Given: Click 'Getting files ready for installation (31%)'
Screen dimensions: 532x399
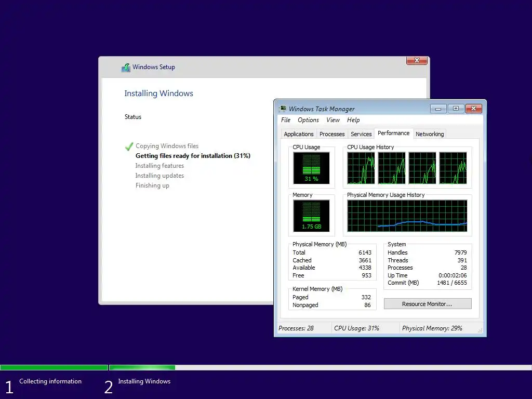Looking at the screenshot, I should (193, 156).
